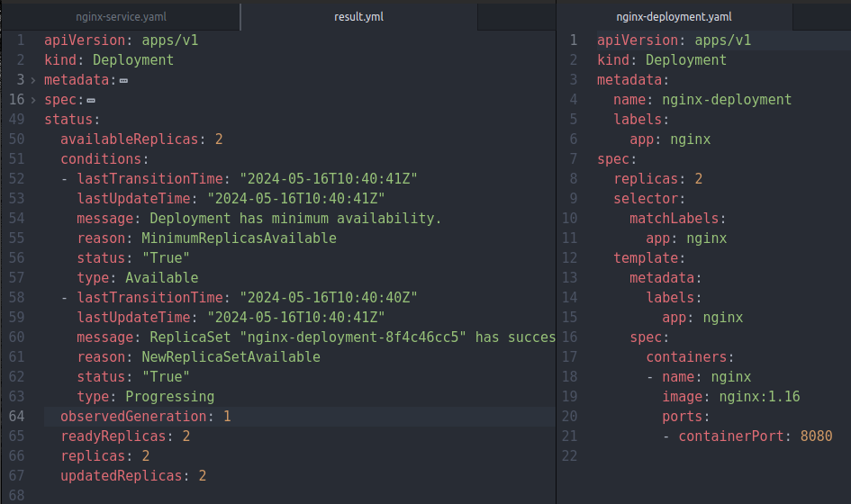Click 'status: "True"' on line 62
Image resolution: width=851 pixels, height=504 pixels.
pyautogui.click(x=133, y=376)
